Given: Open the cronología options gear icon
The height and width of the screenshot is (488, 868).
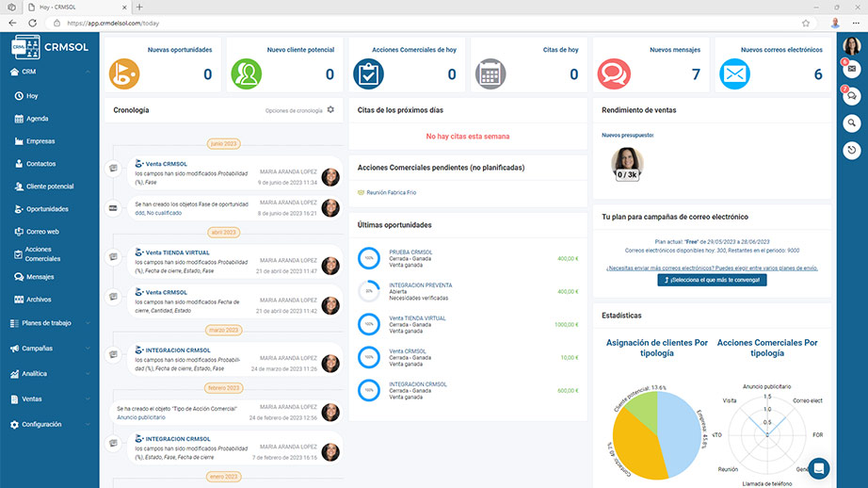Looking at the screenshot, I should (330, 110).
